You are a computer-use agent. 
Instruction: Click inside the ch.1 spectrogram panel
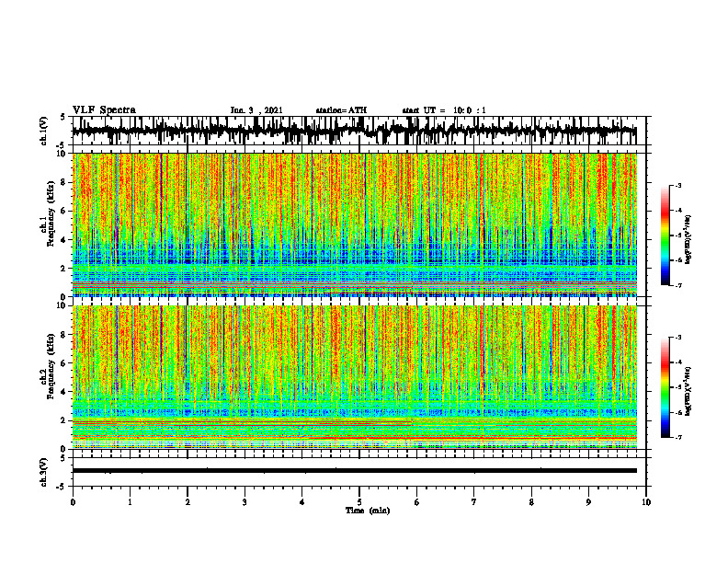tap(354, 224)
